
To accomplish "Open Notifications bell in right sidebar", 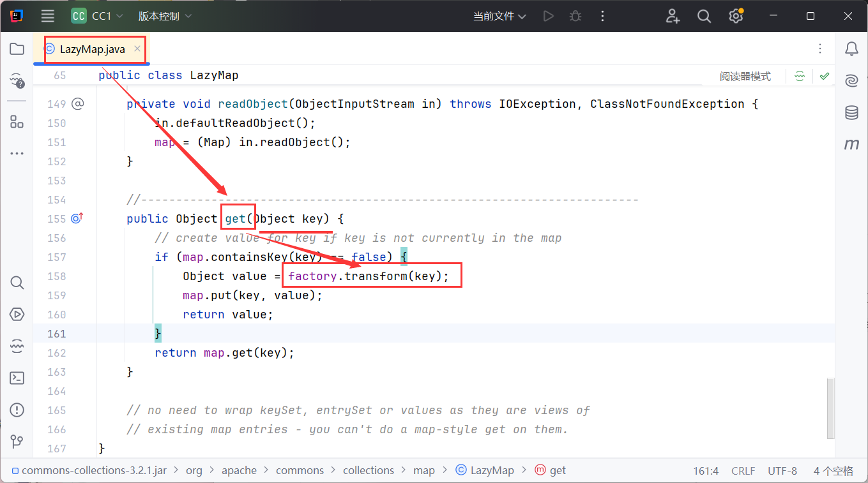I will 851,49.
